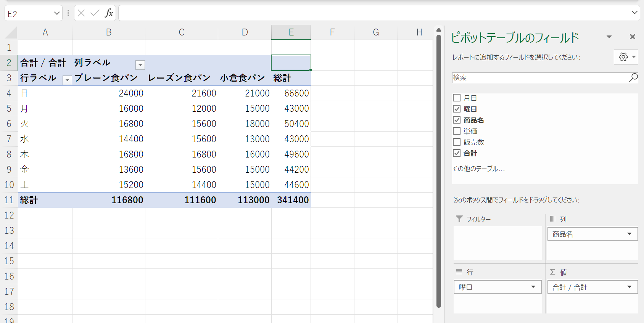
Task: Click the Select All corner triangle
Action: click(x=11, y=33)
